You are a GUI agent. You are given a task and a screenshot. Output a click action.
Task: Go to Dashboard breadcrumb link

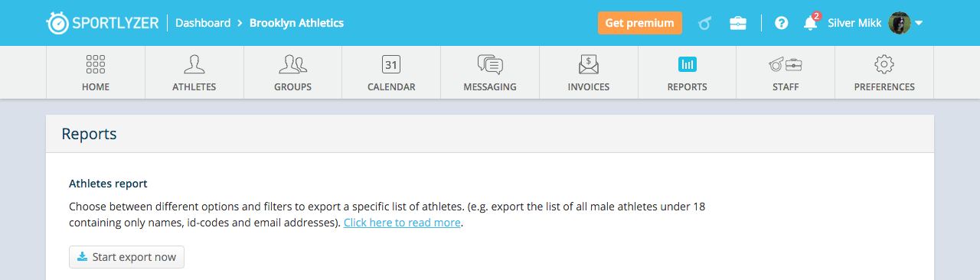(203, 23)
